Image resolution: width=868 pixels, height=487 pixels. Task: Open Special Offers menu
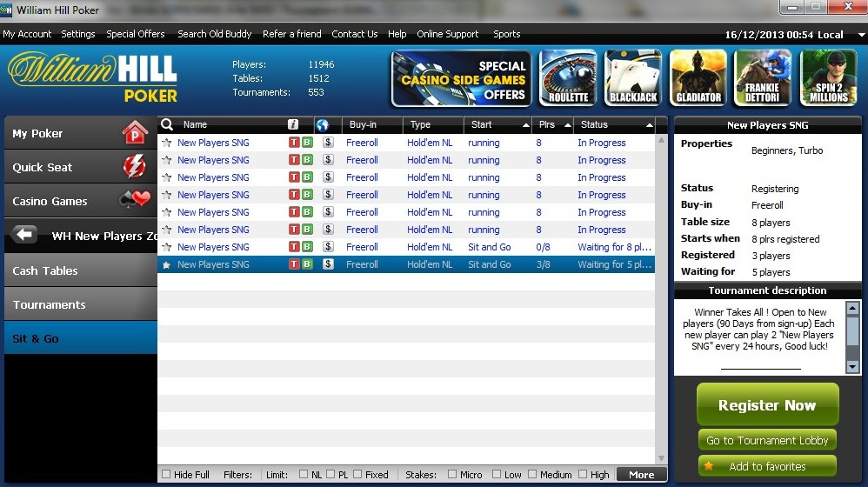[x=136, y=34]
